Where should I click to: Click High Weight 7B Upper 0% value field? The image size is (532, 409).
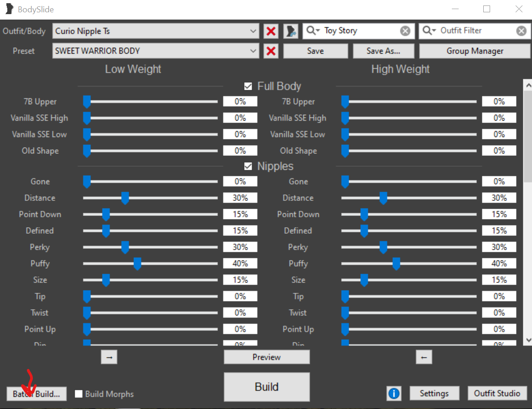pyautogui.click(x=499, y=102)
